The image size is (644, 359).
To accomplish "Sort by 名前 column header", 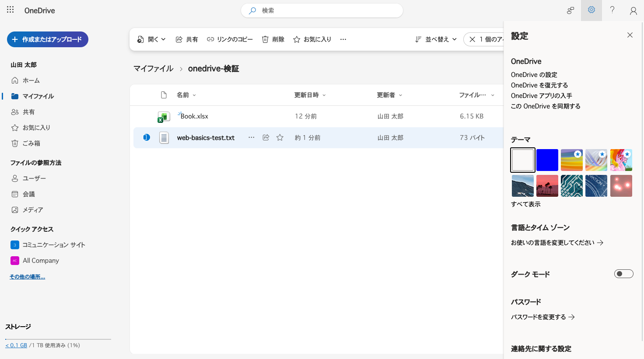I will pyautogui.click(x=186, y=95).
